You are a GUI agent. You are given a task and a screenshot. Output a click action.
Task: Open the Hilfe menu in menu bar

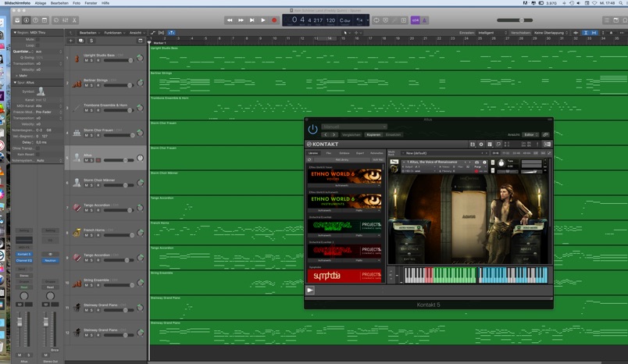pyautogui.click(x=105, y=3)
